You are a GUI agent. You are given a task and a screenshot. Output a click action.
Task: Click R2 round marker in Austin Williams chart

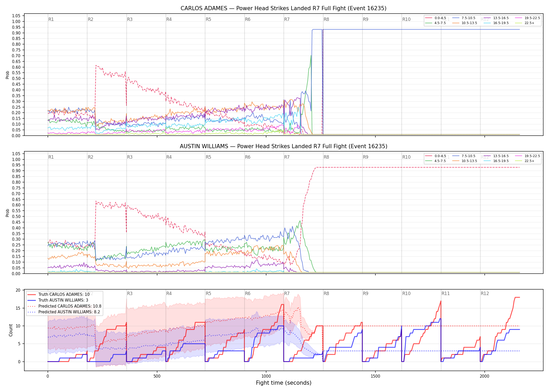point(90,157)
